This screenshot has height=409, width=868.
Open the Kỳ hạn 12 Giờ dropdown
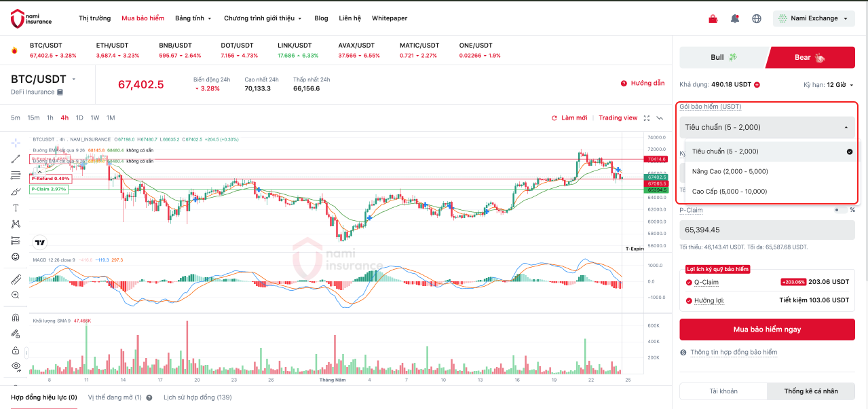click(x=829, y=85)
